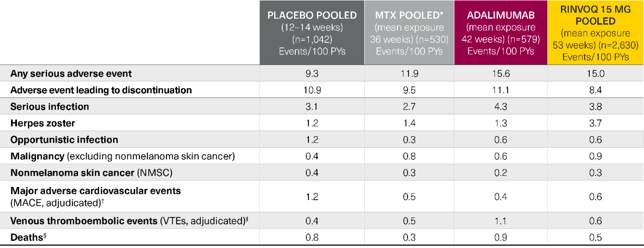
Task: Click the 'Opportunistic infection' row label
Action: coord(64,140)
